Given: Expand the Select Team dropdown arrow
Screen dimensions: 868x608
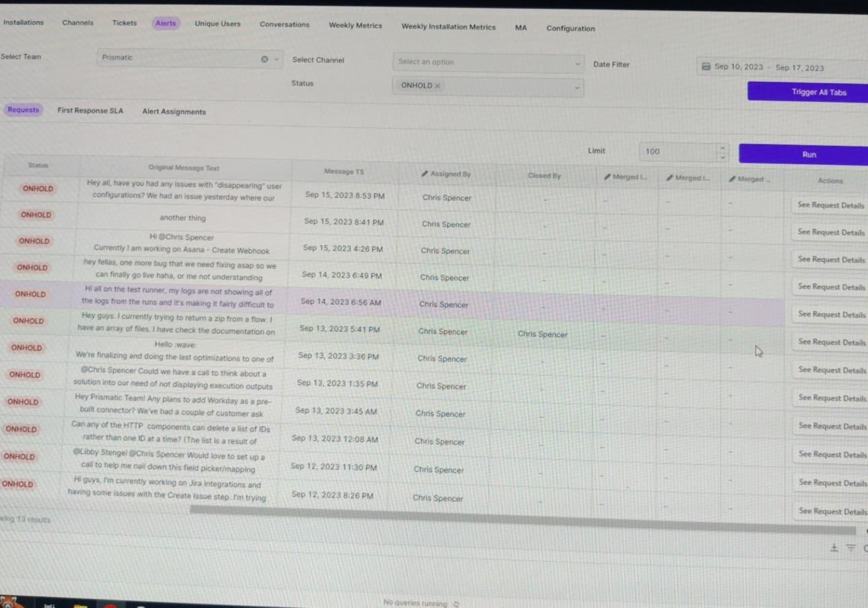Looking at the screenshot, I should click(276, 59).
